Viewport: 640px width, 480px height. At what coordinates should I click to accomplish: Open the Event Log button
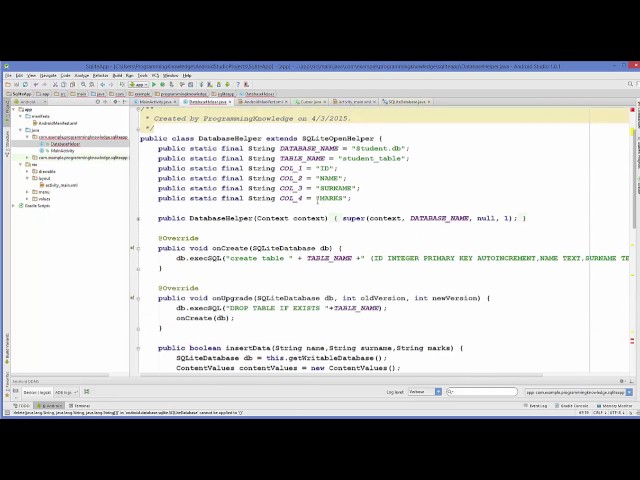[x=536, y=406]
